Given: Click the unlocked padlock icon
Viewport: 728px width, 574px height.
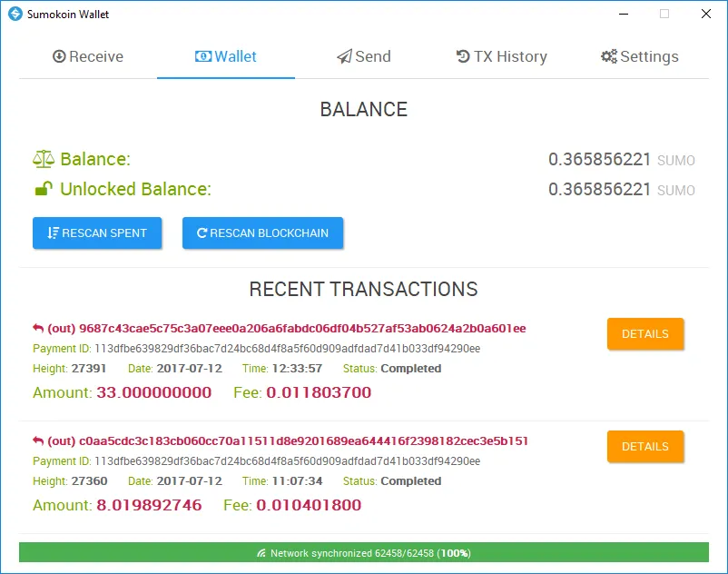Looking at the screenshot, I should pos(44,189).
